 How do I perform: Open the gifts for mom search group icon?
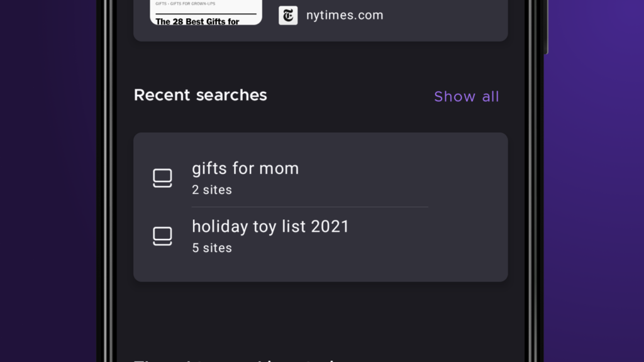(162, 178)
